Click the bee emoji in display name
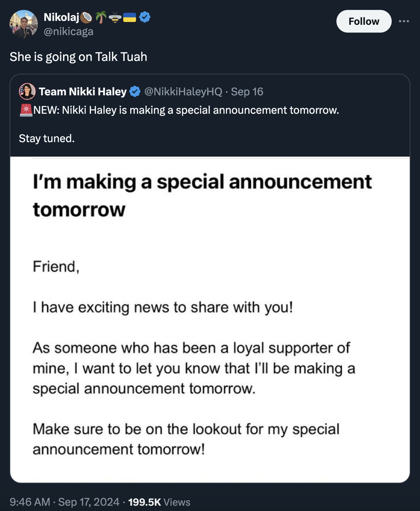420x511 pixels. click(x=115, y=17)
